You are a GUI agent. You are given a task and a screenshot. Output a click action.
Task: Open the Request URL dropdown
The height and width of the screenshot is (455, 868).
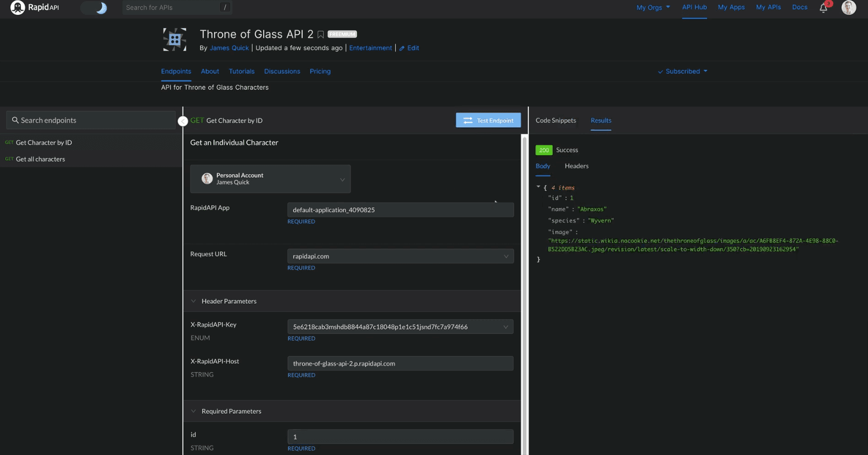(400, 256)
